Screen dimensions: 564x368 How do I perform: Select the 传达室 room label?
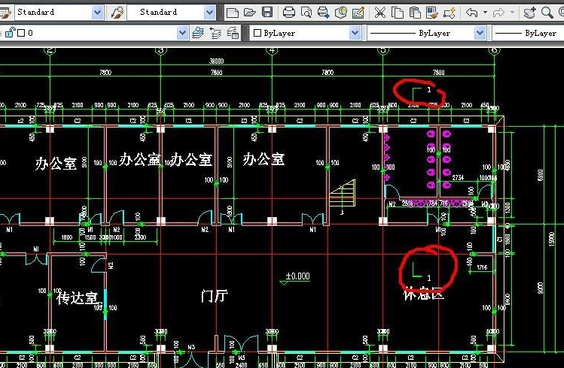point(77,298)
